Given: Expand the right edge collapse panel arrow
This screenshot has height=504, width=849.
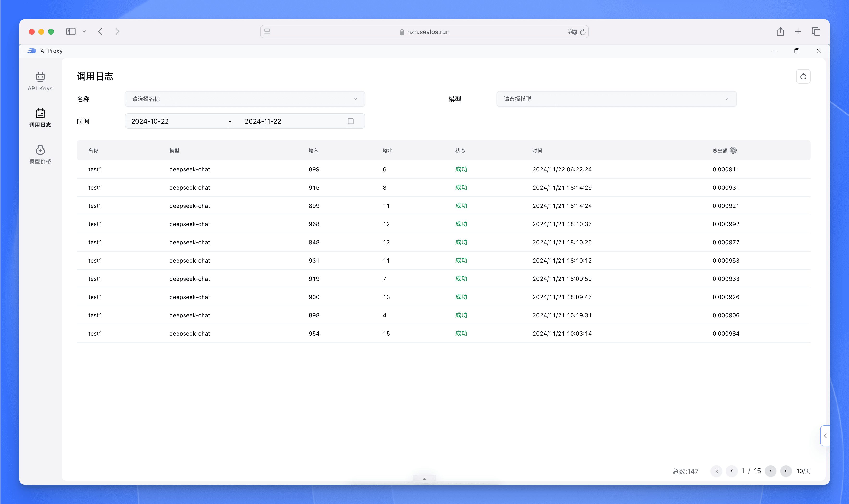Looking at the screenshot, I should pyautogui.click(x=825, y=436).
